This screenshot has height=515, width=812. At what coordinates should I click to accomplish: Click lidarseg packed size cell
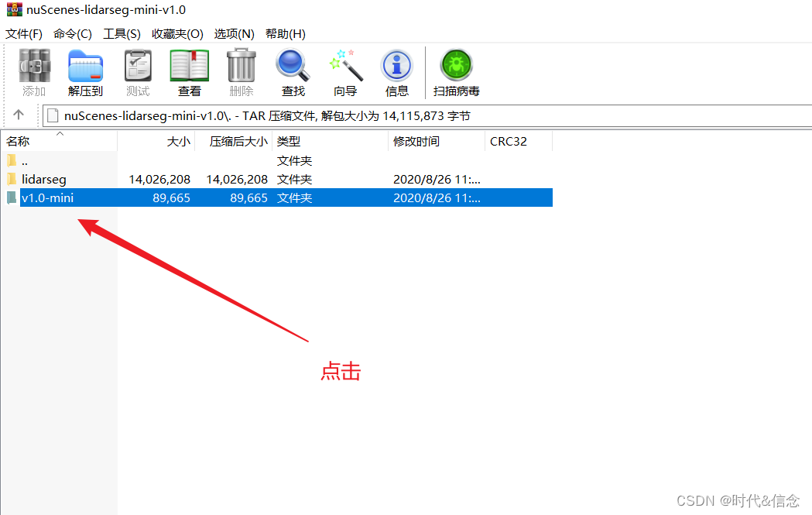point(237,179)
